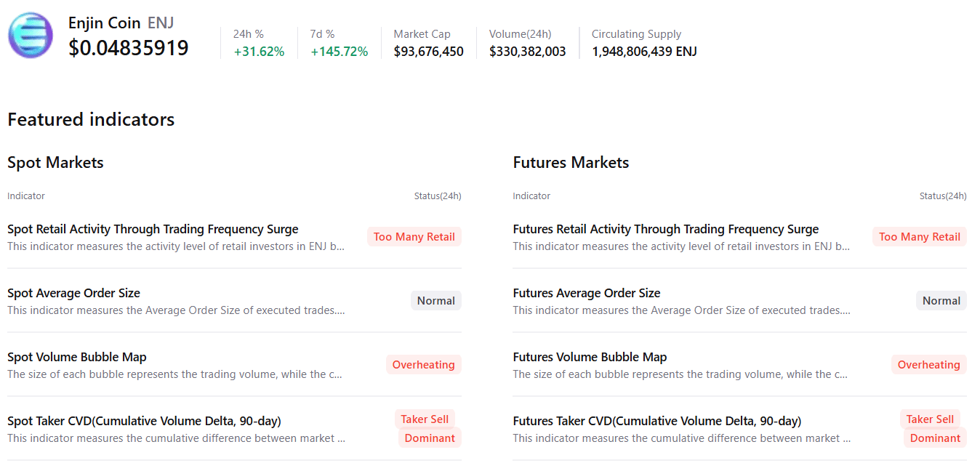Click the spot Normal status badge

point(435,301)
